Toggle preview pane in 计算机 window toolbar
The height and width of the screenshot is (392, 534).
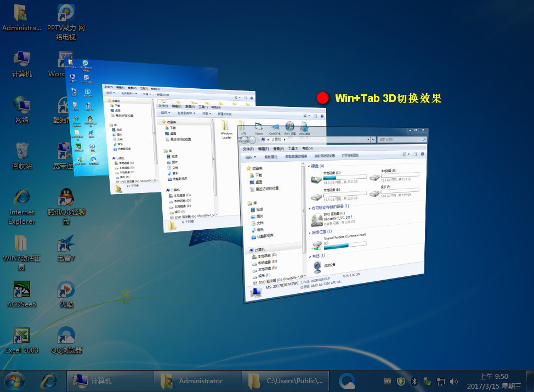415,154
